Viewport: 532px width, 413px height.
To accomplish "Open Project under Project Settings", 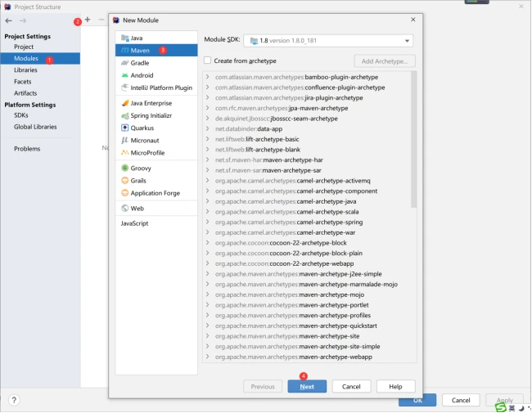I will (x=24, y=47).
